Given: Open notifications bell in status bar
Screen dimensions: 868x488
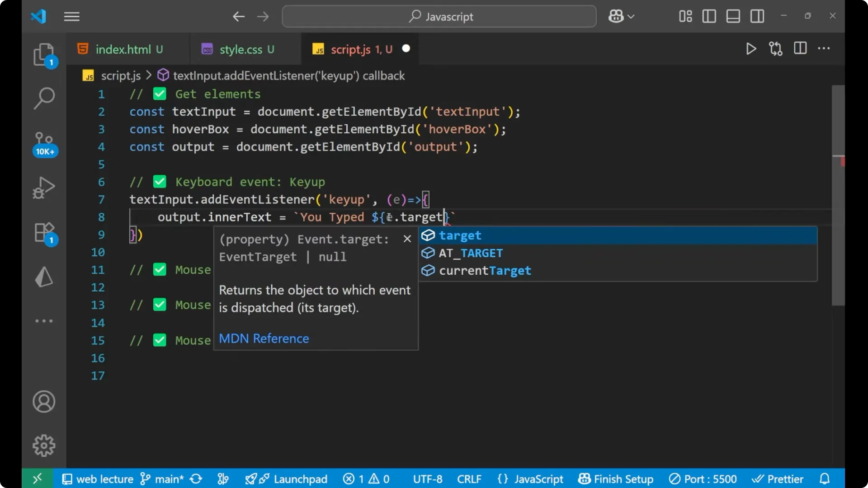Looking at the screenshot, I should 824,479.
